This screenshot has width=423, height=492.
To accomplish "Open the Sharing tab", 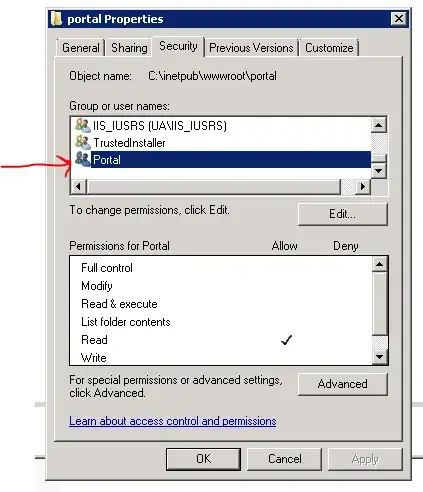I will pyautogui.click(x=129, y=48).
